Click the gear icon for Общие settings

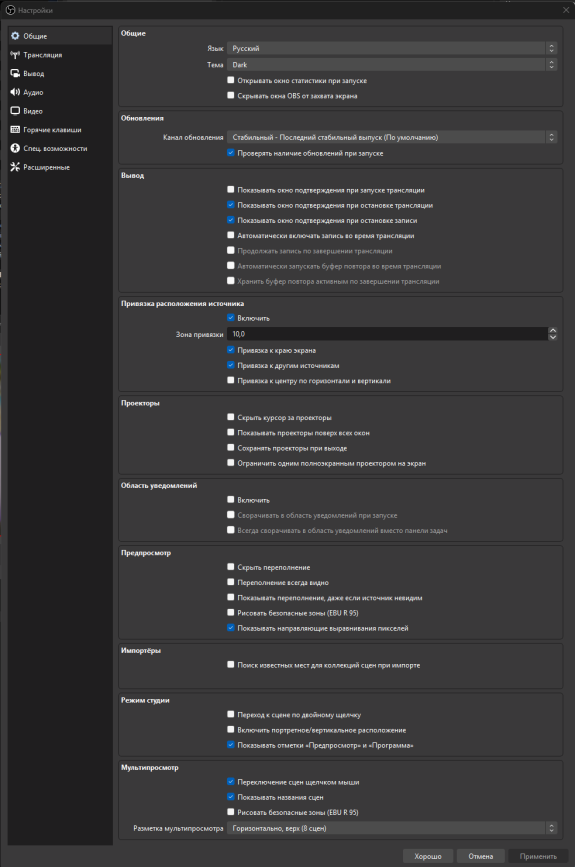point(15,36)
